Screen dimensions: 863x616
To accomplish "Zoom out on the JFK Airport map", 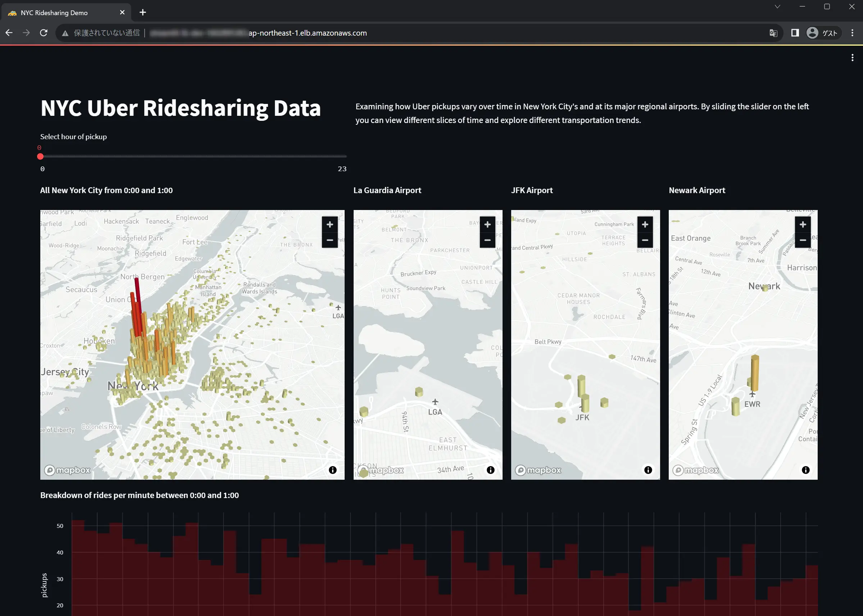I will pos(645,240).
